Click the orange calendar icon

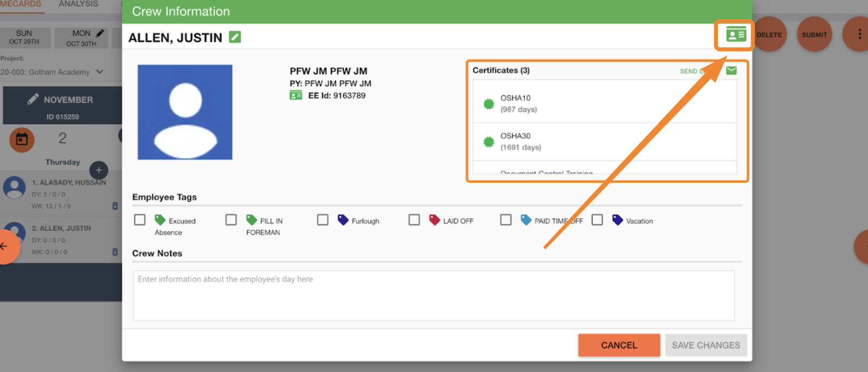(22, 140)
